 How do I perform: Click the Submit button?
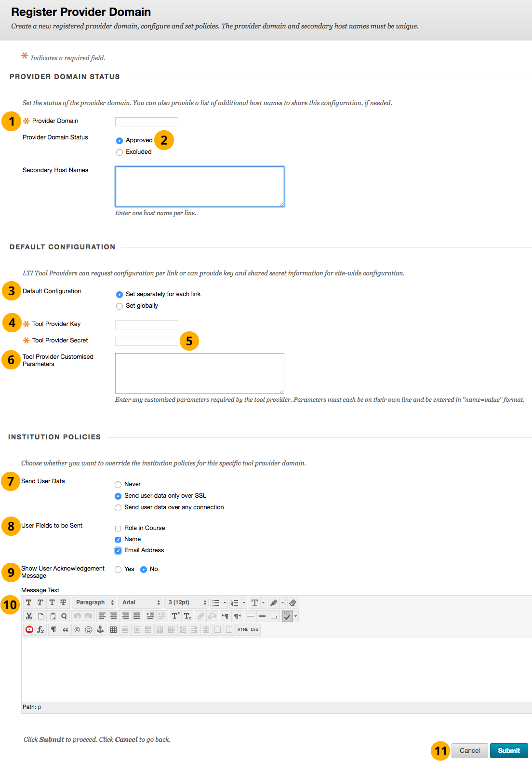click(509, 750)
